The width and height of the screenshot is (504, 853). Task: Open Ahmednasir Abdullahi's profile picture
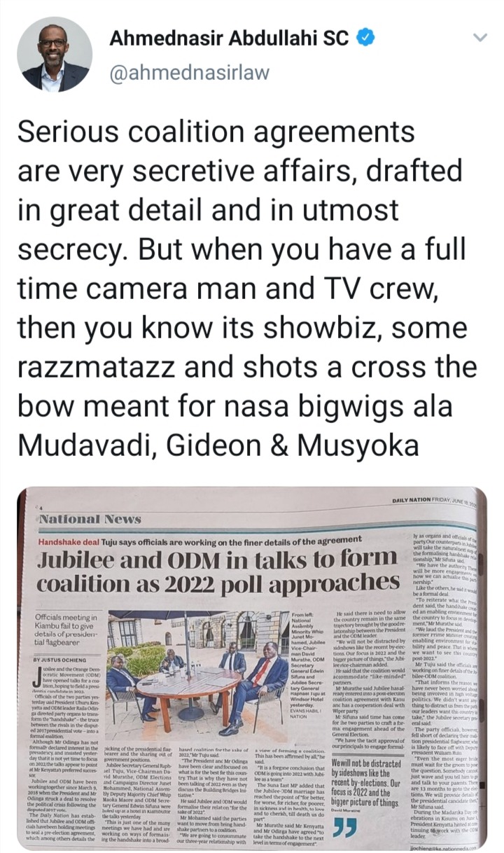pyautogui.click(x=55, y=55)
